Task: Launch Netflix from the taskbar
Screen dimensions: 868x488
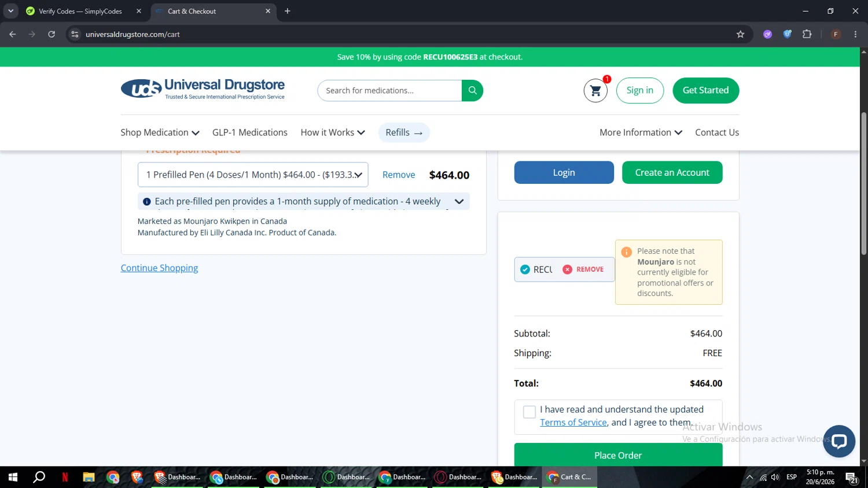Action: (65, 477)
